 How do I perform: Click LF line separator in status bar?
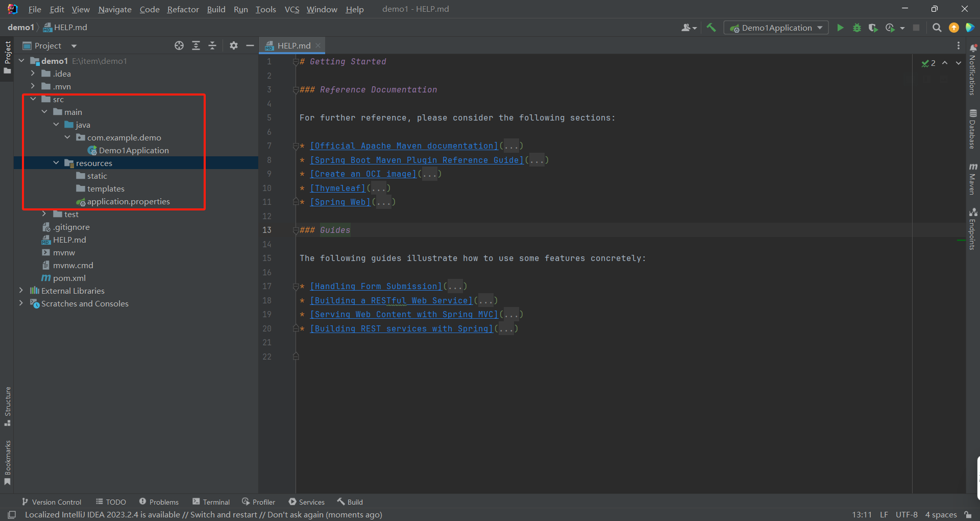pos(884,515)
